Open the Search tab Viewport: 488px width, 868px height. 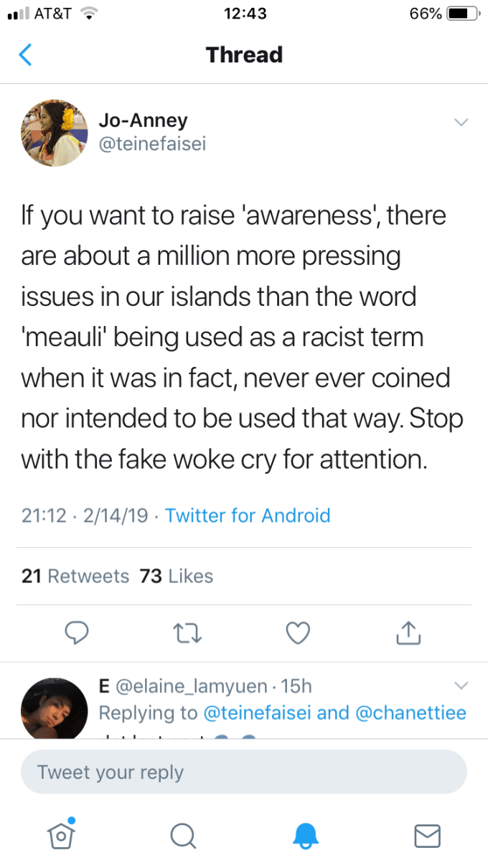(183, 834)
